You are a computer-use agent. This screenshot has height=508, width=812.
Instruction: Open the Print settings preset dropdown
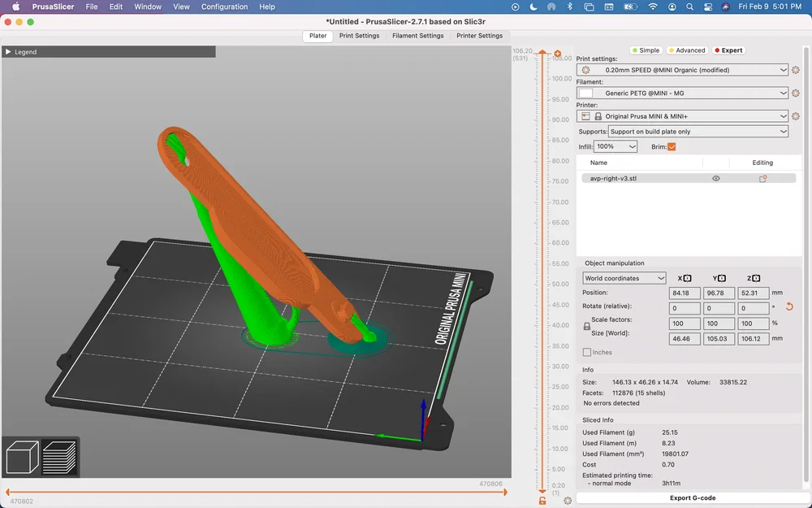tap(683, 70)
